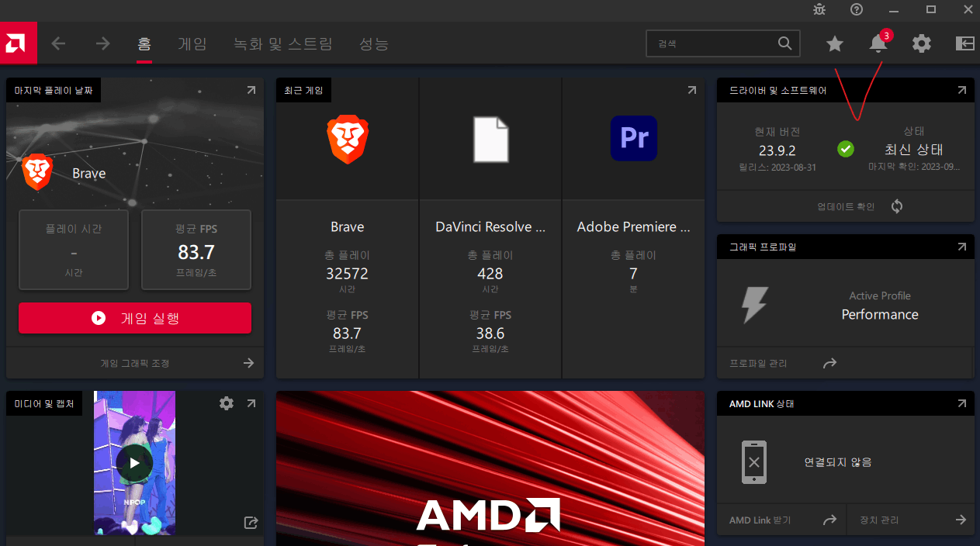Open AMD Link 받기 link

coord(760,520)
